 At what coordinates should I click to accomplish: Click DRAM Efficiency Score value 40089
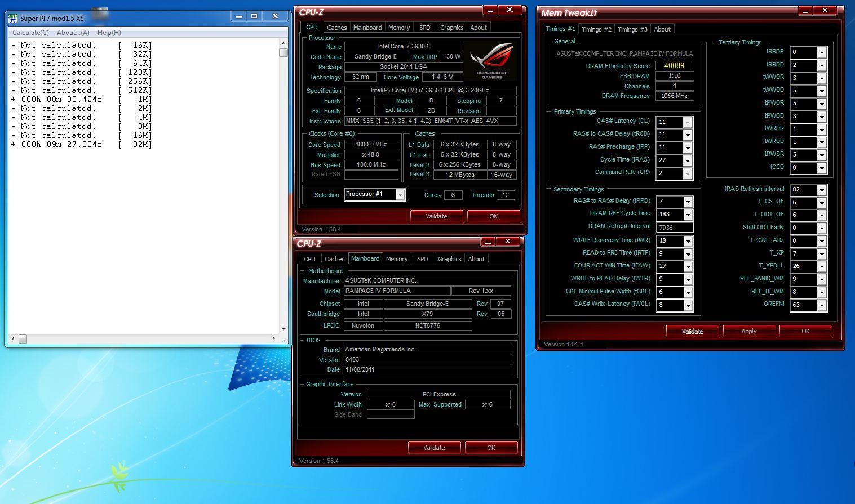[674, 66]
